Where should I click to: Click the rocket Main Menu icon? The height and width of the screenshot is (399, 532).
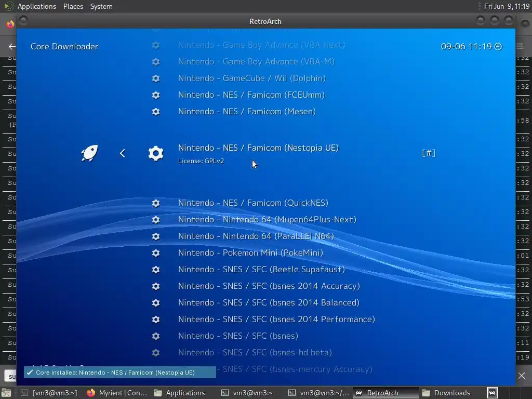click(x=89, y=153)
